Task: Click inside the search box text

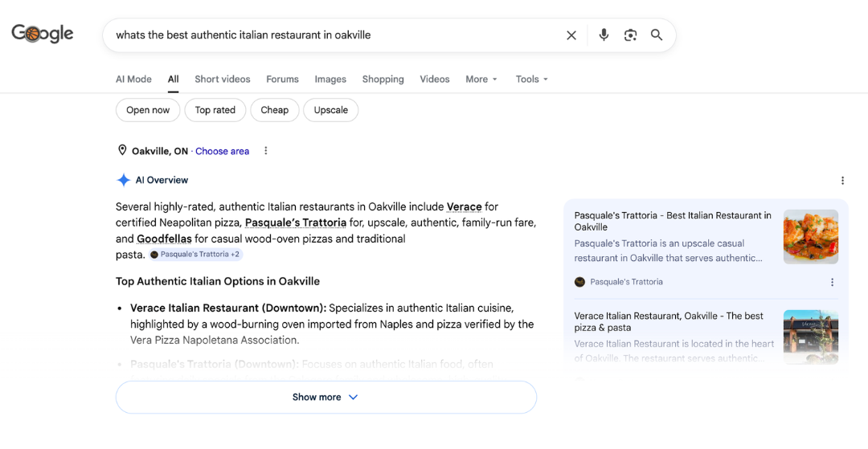Action: 243,35
